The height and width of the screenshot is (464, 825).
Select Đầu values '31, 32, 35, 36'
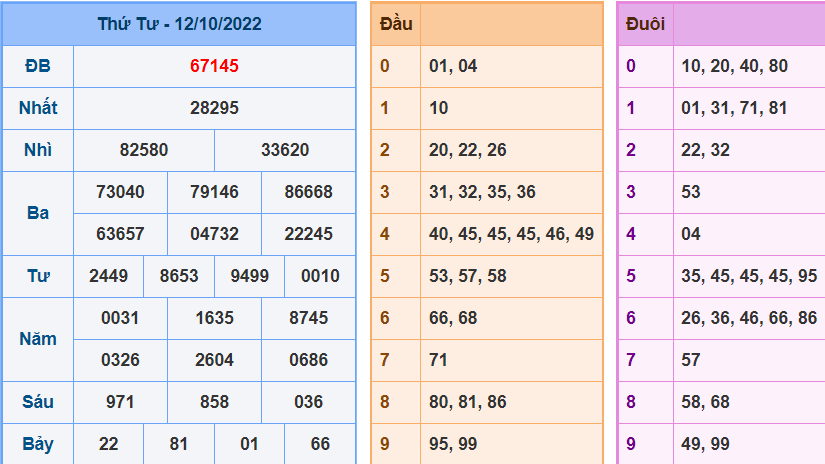click(482, 192)
